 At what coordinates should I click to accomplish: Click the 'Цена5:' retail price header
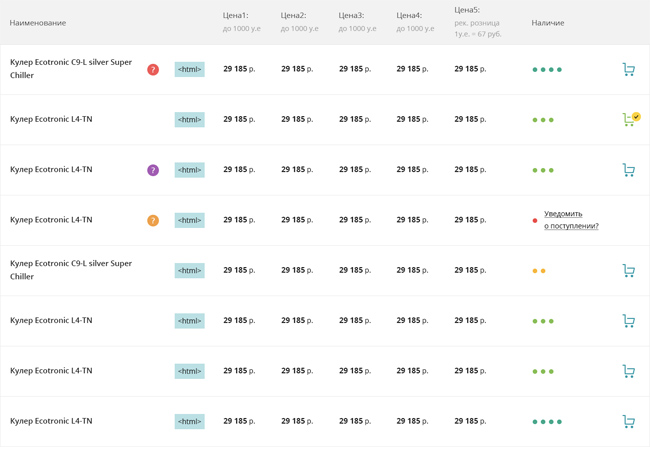pos(467,10)
